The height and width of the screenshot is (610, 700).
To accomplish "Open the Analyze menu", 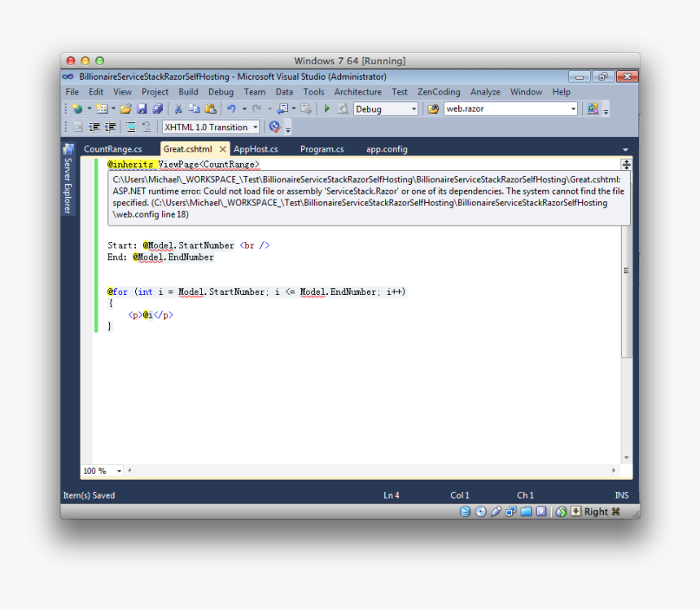I will pyautogui.click(x=485, y=92).
